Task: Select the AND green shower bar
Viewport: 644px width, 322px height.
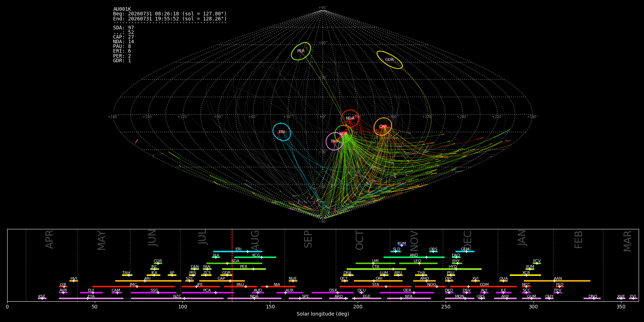Action: point(414,257)
